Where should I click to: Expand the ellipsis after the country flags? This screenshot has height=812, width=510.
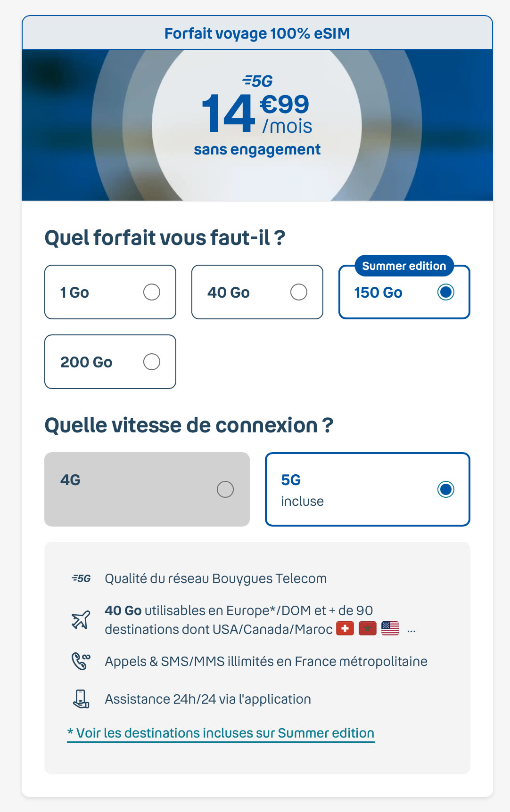(411, 630)
